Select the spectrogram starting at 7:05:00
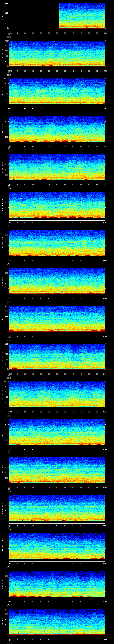The height and width of the screenshot is (644, 114). point(57,53)
